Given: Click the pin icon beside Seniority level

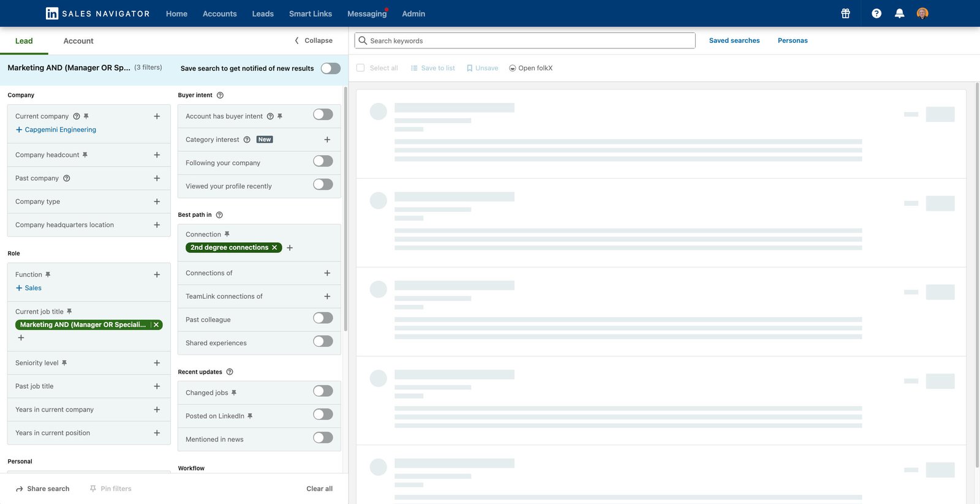Looking at the screenshot, I should pos(64,363).
